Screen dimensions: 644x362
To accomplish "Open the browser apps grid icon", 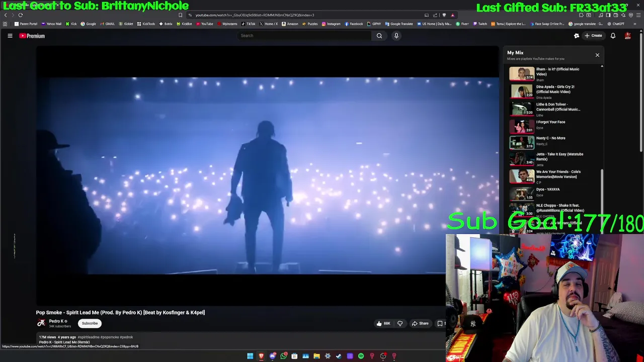I will pyautogui.click(x=5, y=24).
